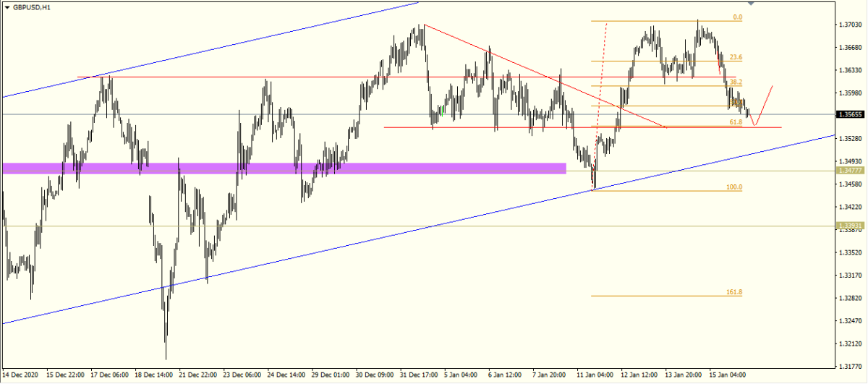Click the 1.33931 horizontal level tag
This screenshot has width=868, height=384.
click(x=850, y=226)
